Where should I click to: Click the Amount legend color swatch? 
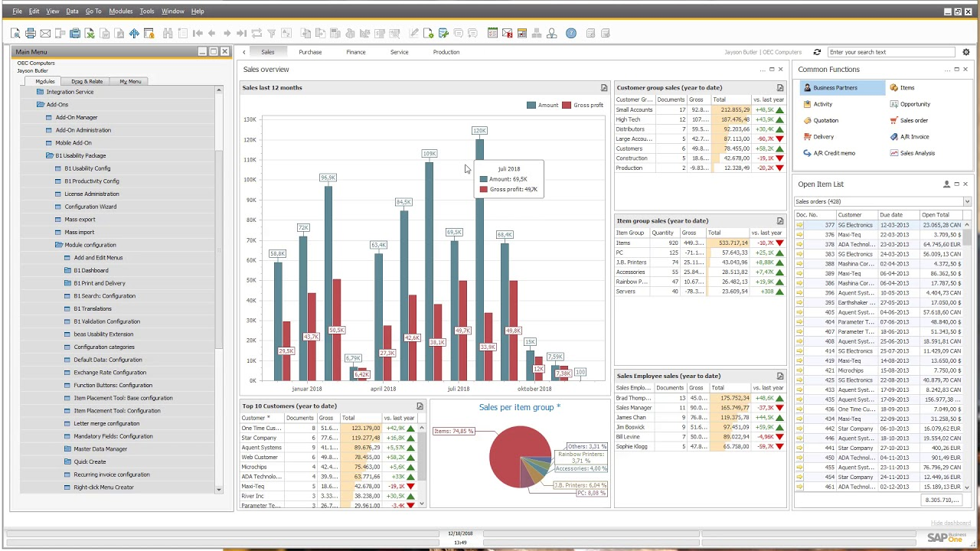click(x=531, y=105)
